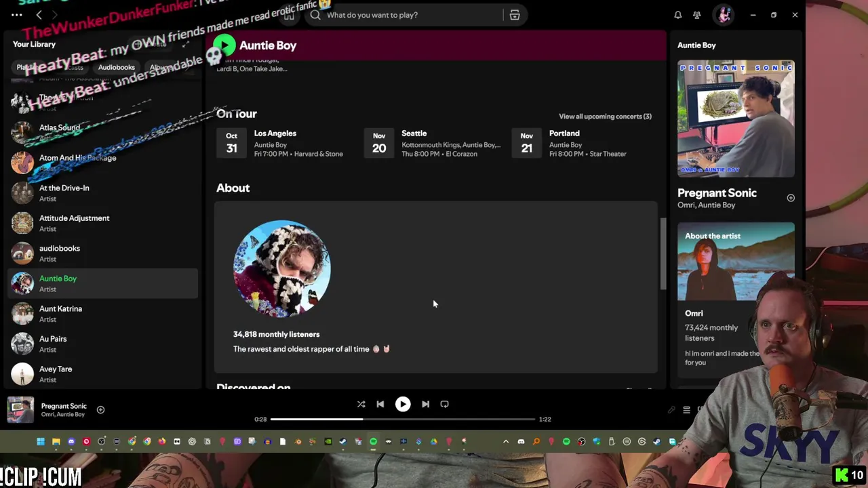Open the Los Angeles Oct 31 concert
The height and width of the screenshot is (488, 868).
point(285,143)
